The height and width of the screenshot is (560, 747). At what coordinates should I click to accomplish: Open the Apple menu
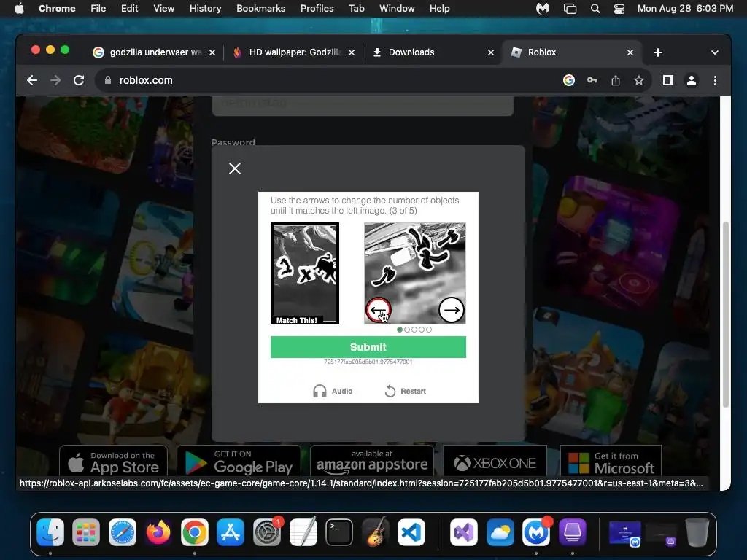click(19, 9)
